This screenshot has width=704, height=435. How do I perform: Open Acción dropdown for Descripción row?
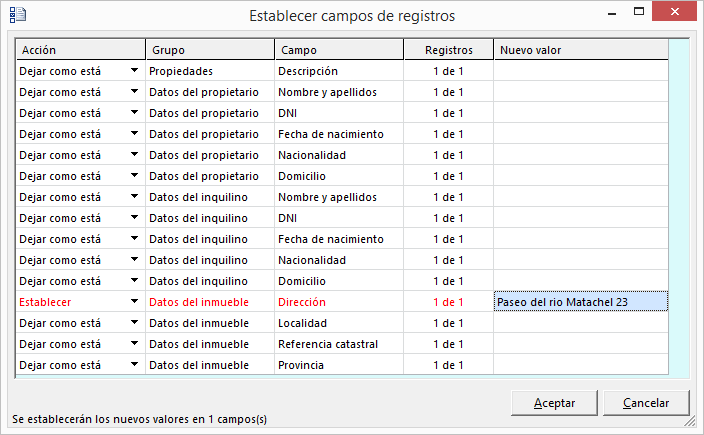(x=134, y=71)
